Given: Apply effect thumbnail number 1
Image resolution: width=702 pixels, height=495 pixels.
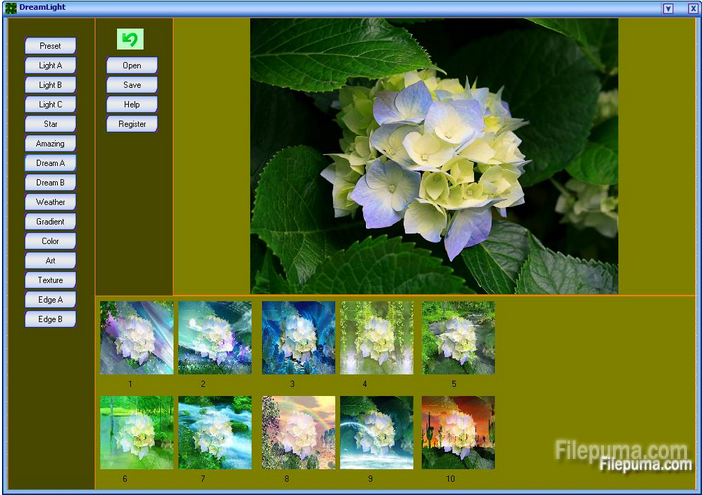Looking at the screenshot, I should tap(136, 338).
